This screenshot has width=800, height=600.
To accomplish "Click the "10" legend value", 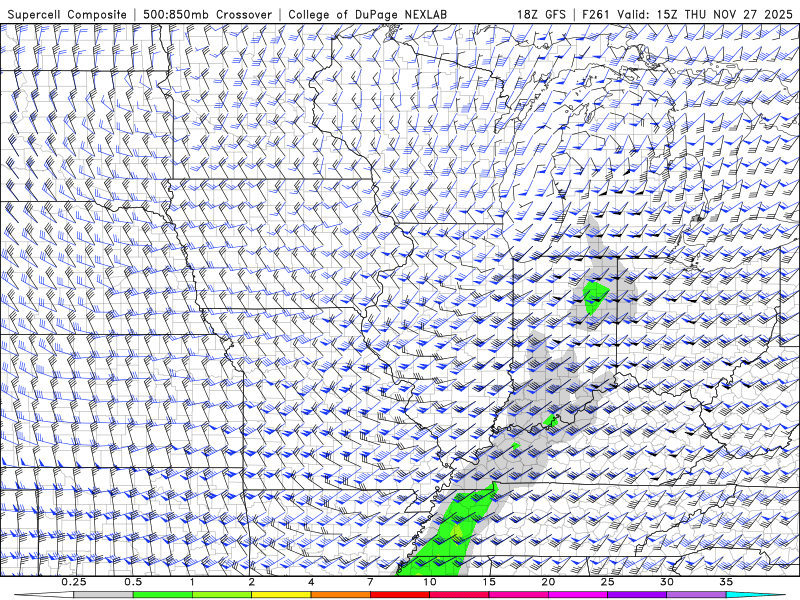I will pos(430,582).
